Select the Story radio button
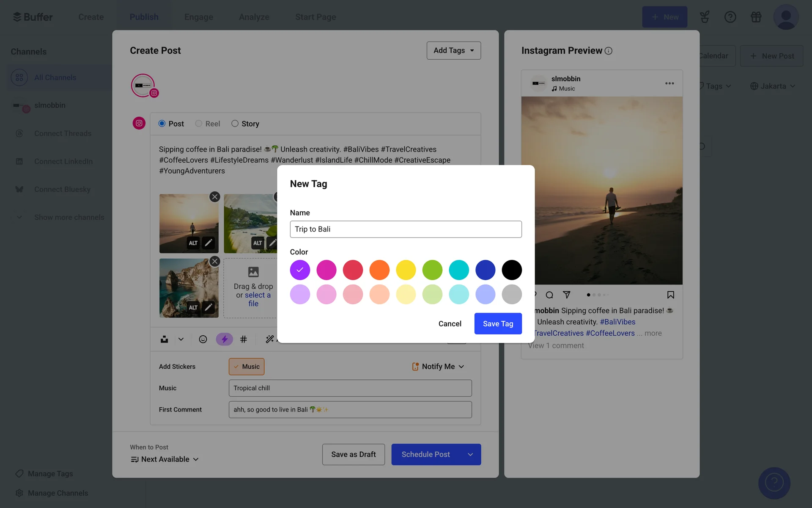812x508 pixels. (x=235, y=124)
